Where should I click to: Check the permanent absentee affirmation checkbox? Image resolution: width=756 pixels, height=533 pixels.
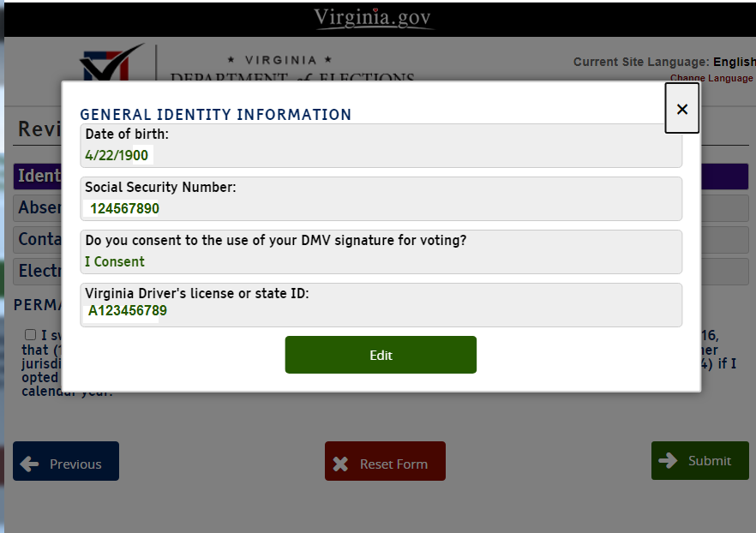[31, 334]
